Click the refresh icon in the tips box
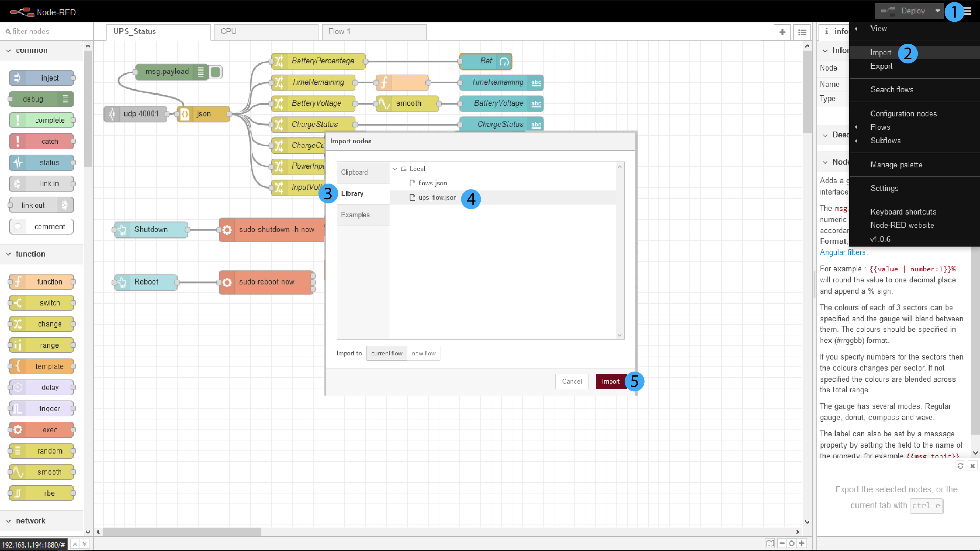Viewport: 980px width, 551px height. coord(960,466)
